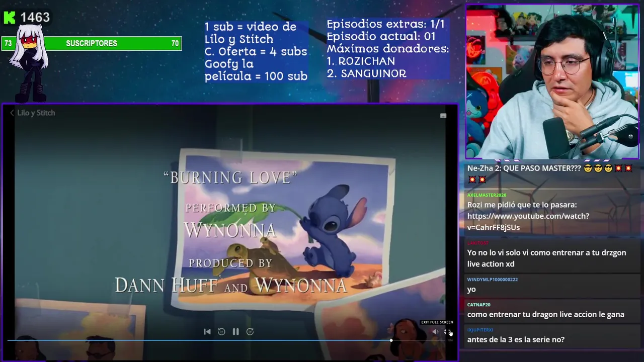Click 'Goofy la película = 100 sub' text
Viewport: 644px width, 362px height.
[256, 70]
